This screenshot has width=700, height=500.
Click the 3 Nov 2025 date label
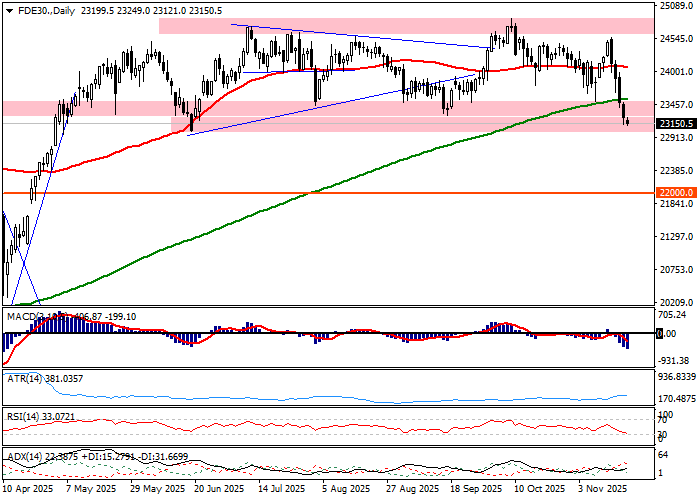pos(603,491)
